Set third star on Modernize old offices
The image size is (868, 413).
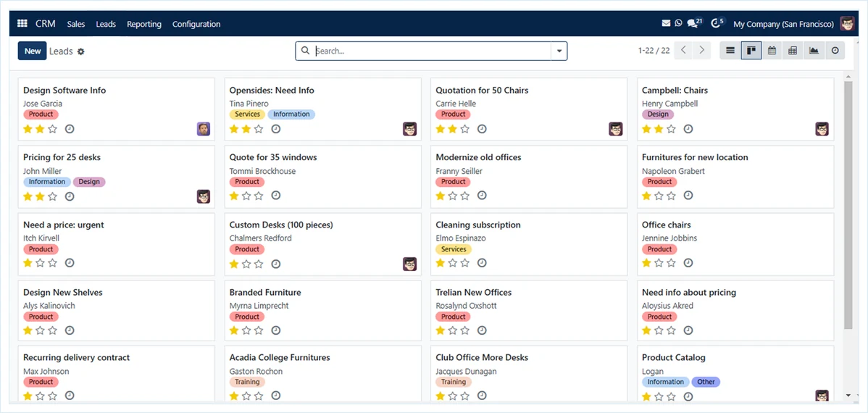pos(465,196)
